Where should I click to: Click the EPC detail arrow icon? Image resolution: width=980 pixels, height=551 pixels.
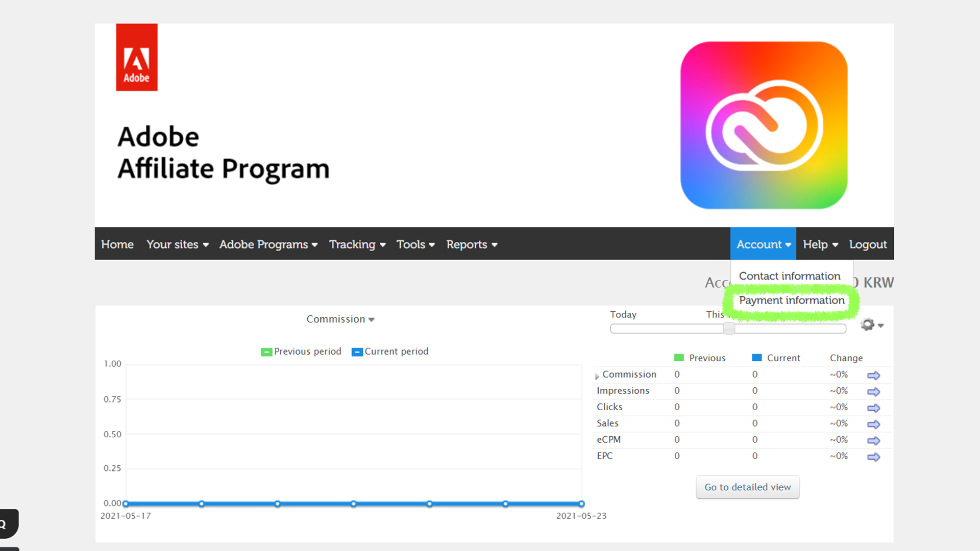(x=873, y=457)
